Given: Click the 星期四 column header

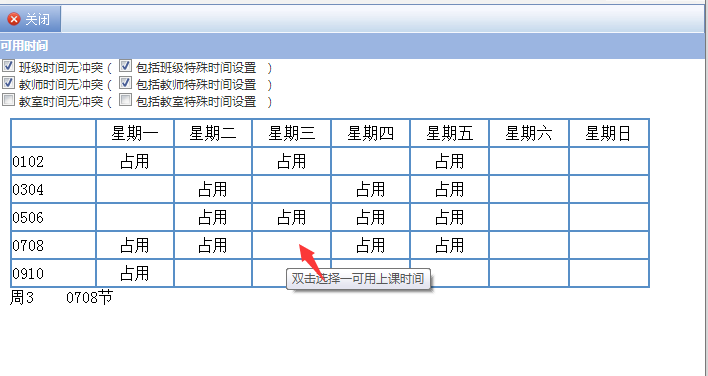Looking at the screenshot, I should pyautogui.click(x=370, y=133).
